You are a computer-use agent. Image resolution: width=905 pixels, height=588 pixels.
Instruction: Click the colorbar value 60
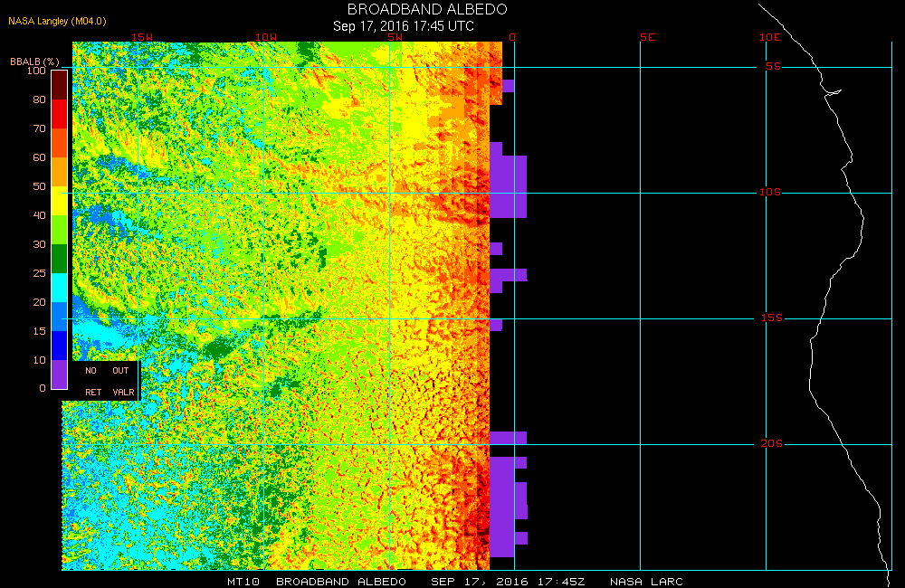click(x=39, y=157)
